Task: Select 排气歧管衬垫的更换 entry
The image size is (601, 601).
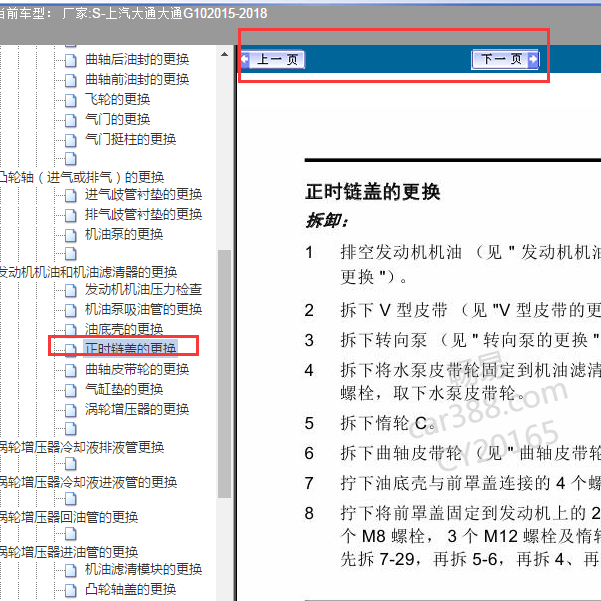Action: 143,214
